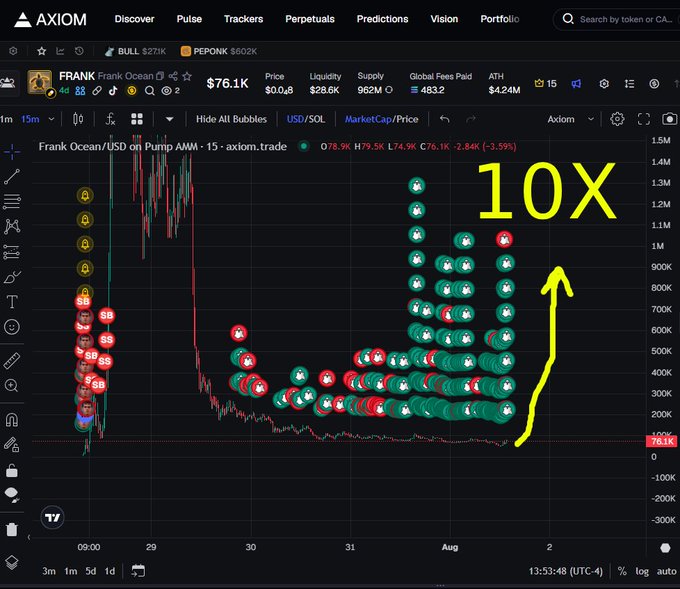Select the 1d date range

[110, 571]
